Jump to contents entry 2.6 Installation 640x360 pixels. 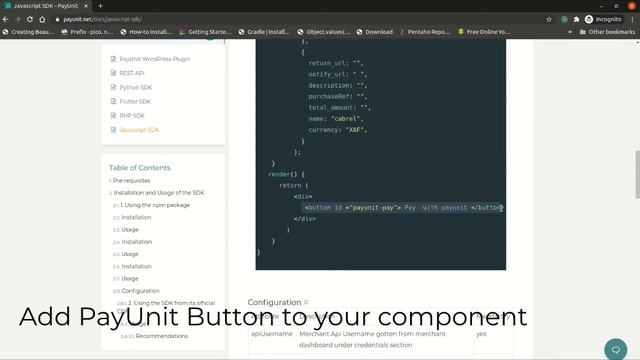coord(136,266)
